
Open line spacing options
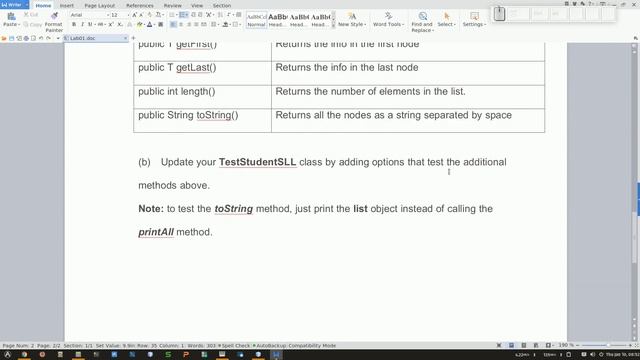(x=214, y=24)
